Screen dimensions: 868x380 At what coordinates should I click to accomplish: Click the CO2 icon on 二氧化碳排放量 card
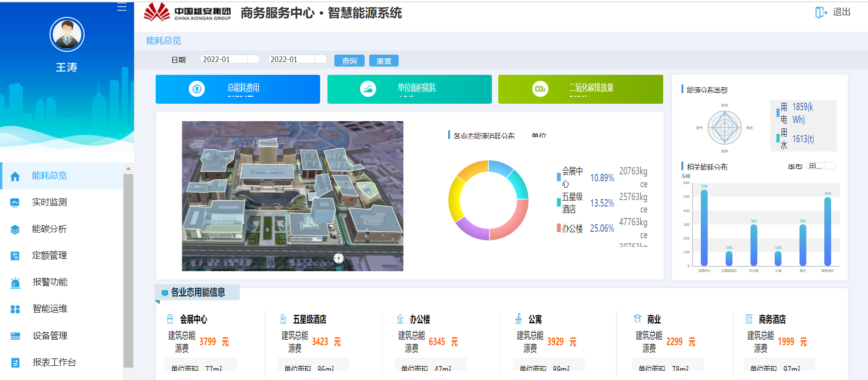tap(540, 89)
